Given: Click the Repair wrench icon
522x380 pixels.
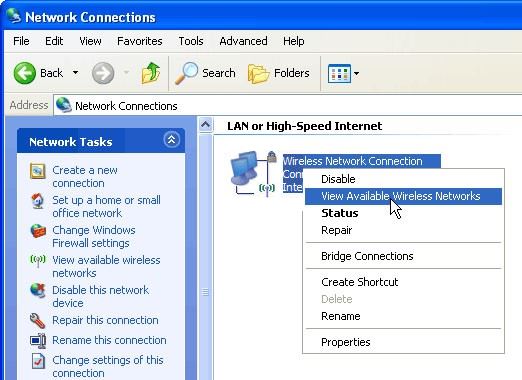Looking at the screenshot, I should [x=37, y=321].
